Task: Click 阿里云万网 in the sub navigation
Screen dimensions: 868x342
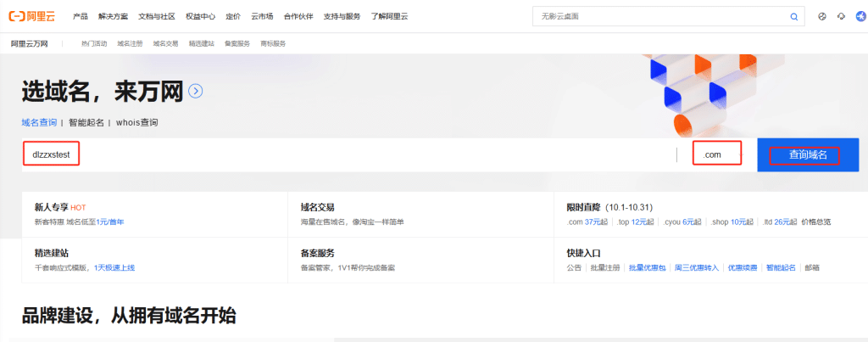Action: (x=30, y=43)
